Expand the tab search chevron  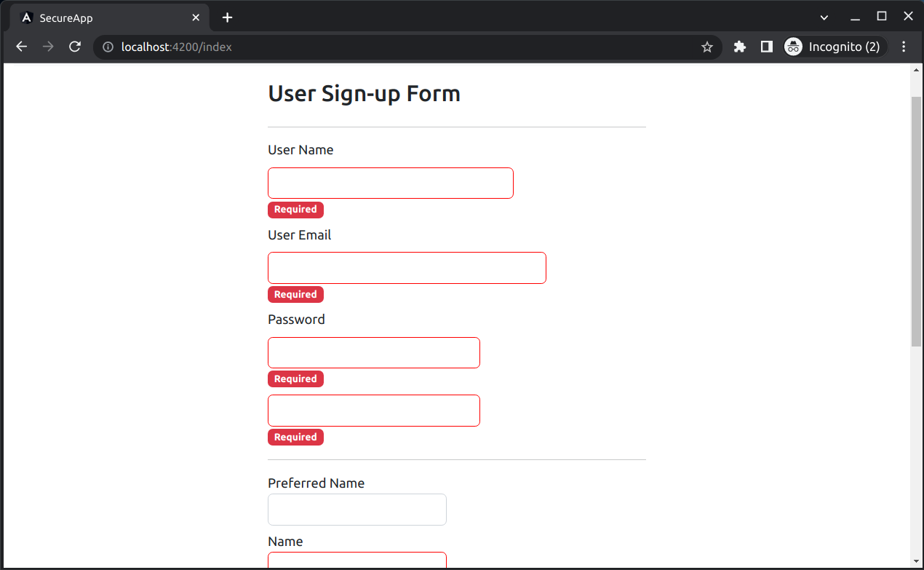click(x=824, y=17)
